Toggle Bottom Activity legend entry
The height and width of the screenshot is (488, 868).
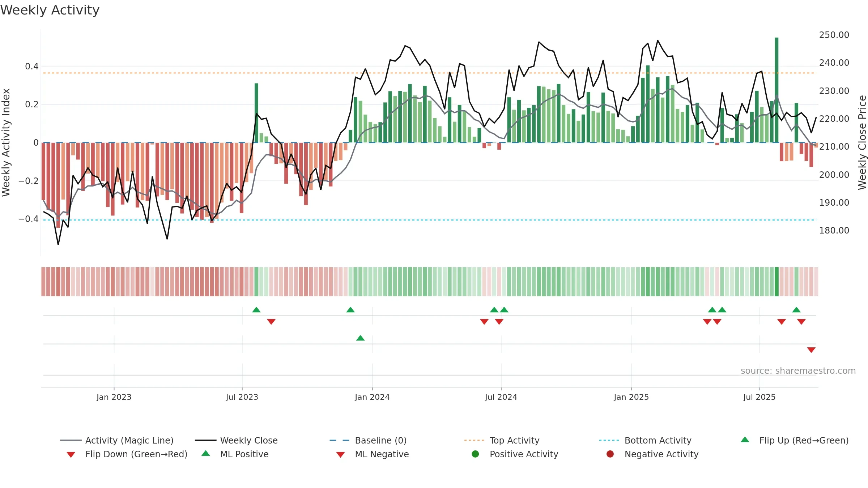point(645,440)
